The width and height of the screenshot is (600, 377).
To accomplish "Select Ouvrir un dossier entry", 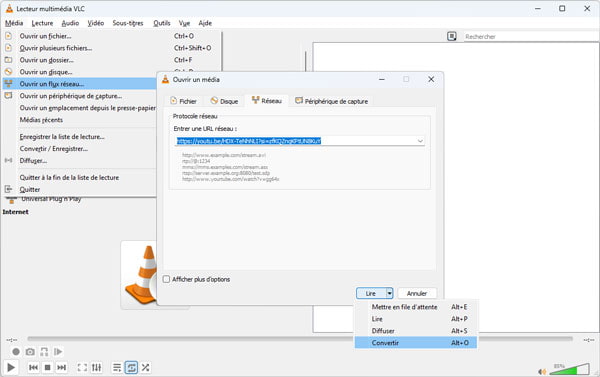I will (x=112, y=60).
